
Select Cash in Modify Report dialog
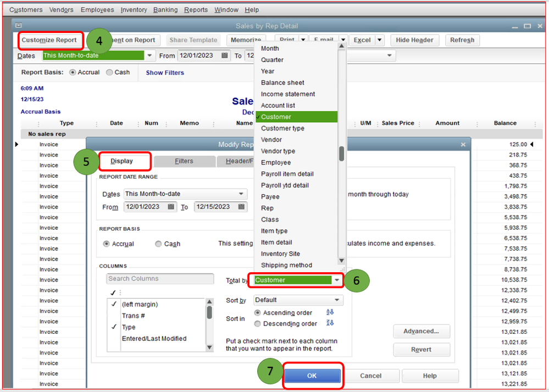[158, 244]
